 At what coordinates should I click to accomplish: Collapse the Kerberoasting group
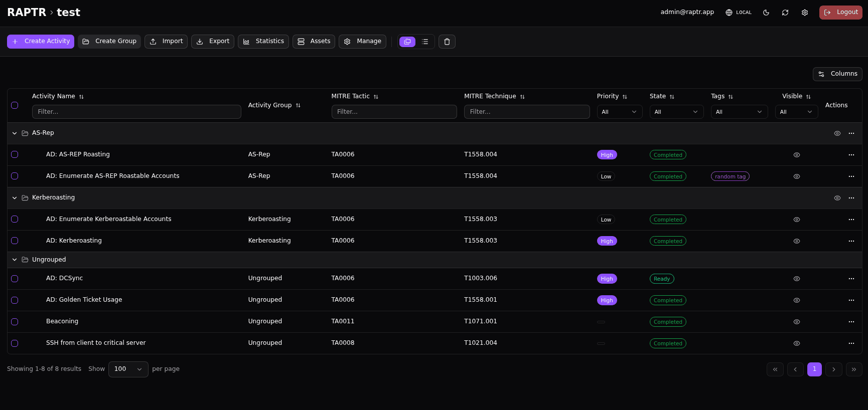pyautogui.click(x=15, y=198)
